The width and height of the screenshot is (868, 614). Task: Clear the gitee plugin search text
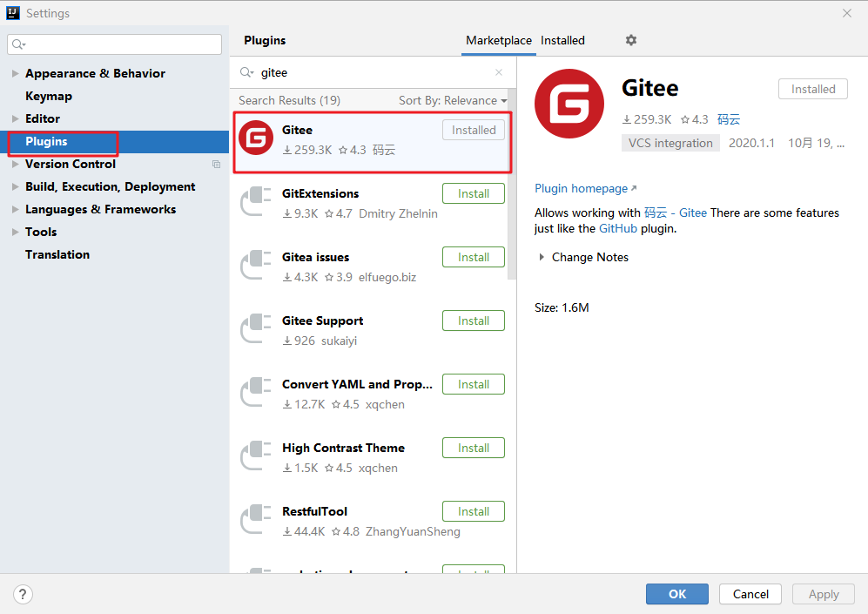click(499, 72)
